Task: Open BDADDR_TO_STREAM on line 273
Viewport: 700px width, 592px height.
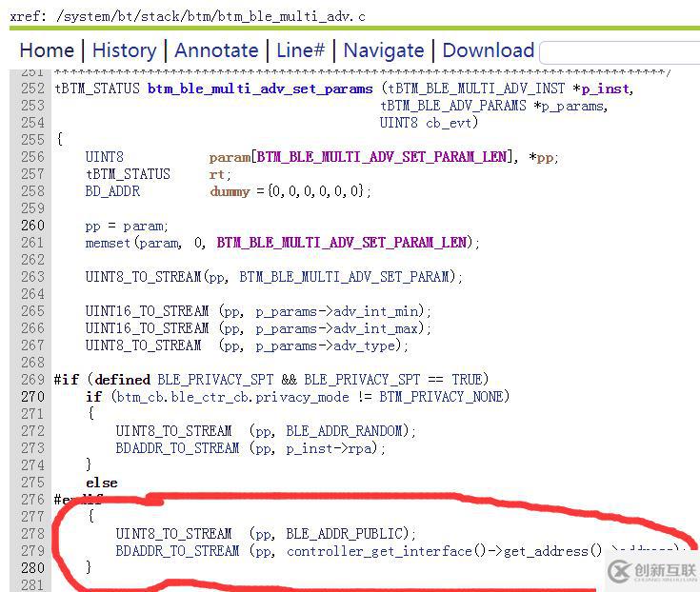Action: click(x=177, y=448)
